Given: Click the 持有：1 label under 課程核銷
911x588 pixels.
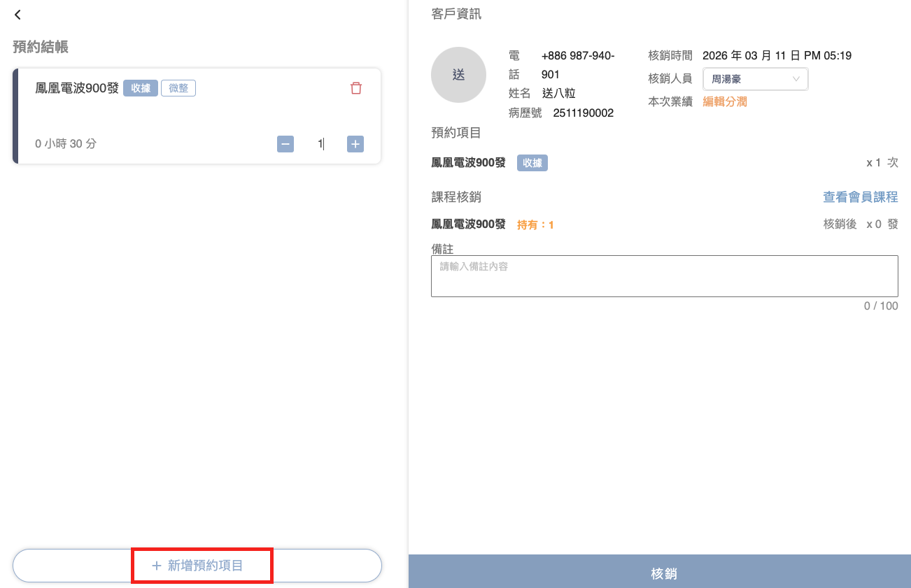Looking at the screenshot, I should (535, 225).
